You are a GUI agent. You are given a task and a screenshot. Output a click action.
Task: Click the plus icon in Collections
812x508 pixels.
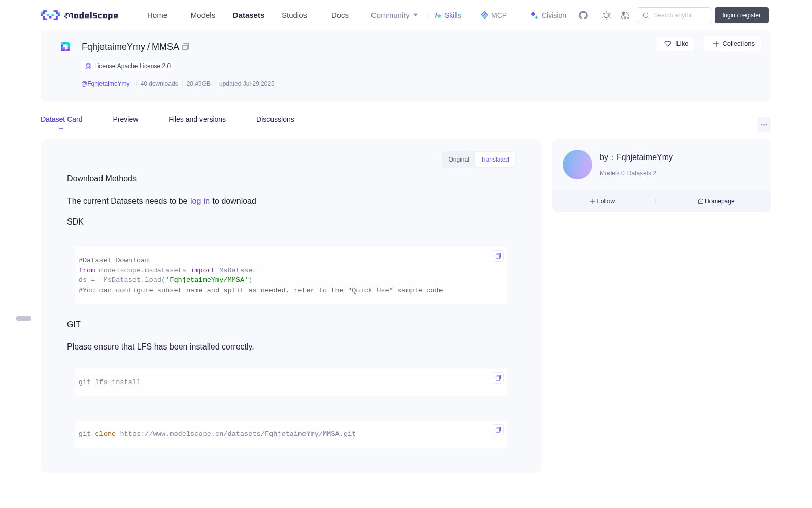[x=716, y=44]
